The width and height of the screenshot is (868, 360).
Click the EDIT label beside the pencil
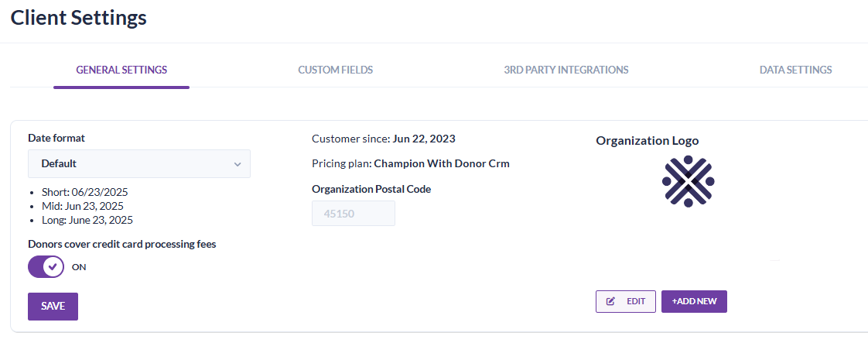[636, 301]
